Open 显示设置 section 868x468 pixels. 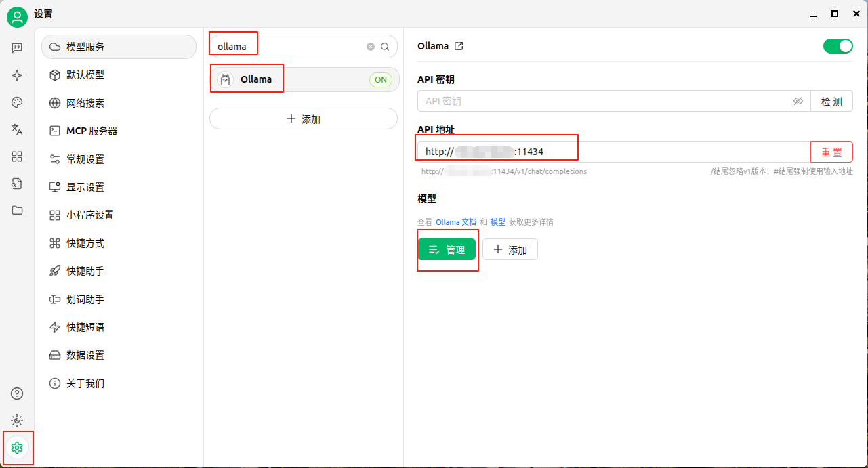coord(119,187)
